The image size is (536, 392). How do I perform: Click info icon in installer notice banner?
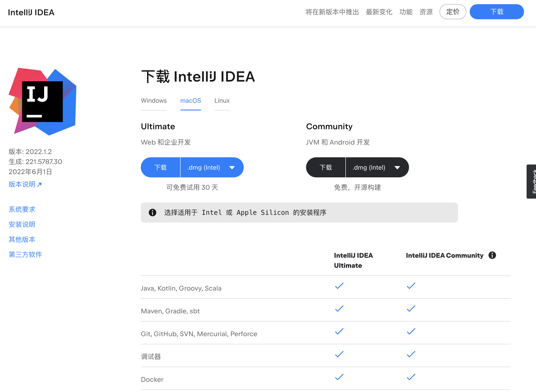tap(152, 212)
